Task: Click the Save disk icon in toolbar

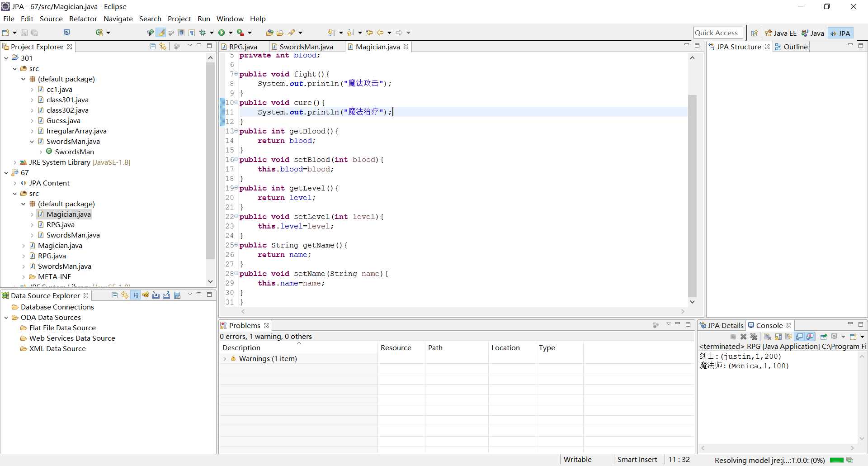Action: pos(24,33)
